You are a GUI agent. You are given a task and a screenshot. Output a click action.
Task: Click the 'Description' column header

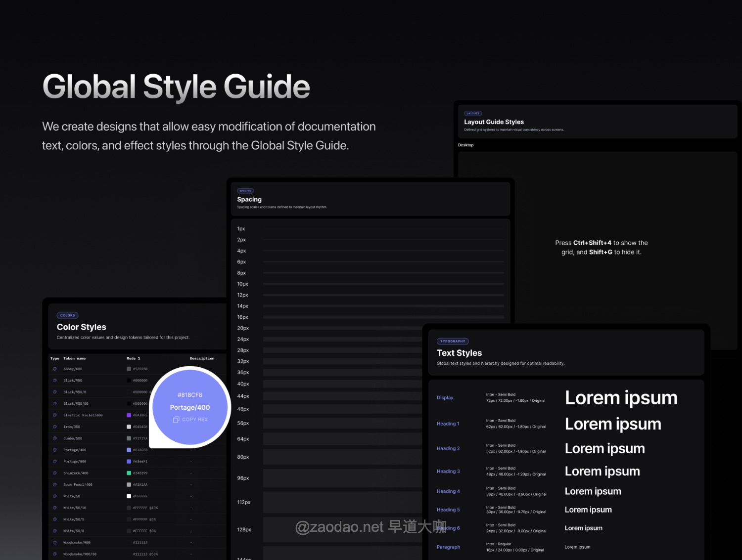(x=202, y=358)
